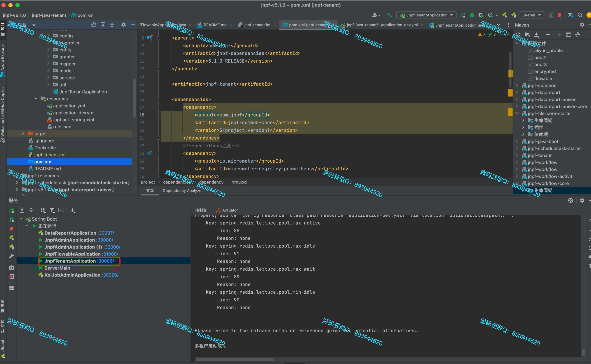Enable the boot2 Maven profile checkbox
This screenshot has height=364, width=591.
pyautogui.click(x=530, y=57)
